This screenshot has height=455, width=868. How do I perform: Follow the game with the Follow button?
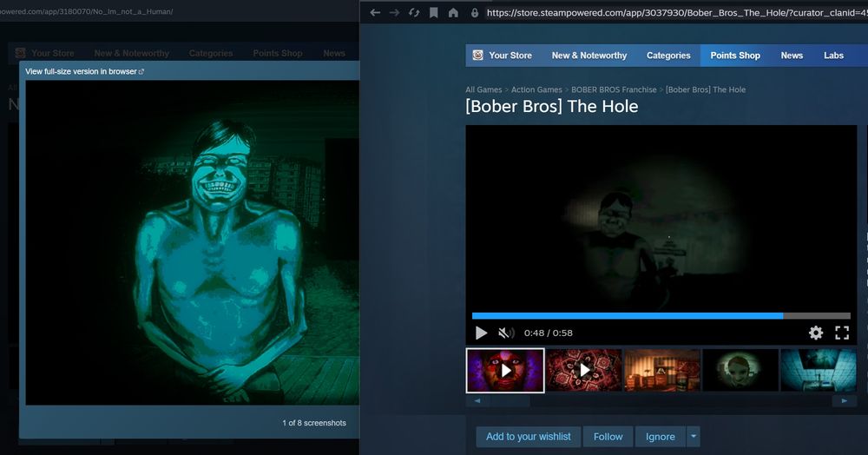[x=608, y=437]
